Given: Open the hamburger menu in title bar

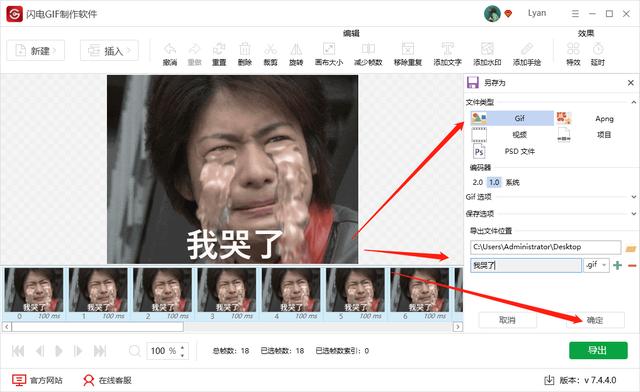Looking at the screenshot, I should coord(575,14).
